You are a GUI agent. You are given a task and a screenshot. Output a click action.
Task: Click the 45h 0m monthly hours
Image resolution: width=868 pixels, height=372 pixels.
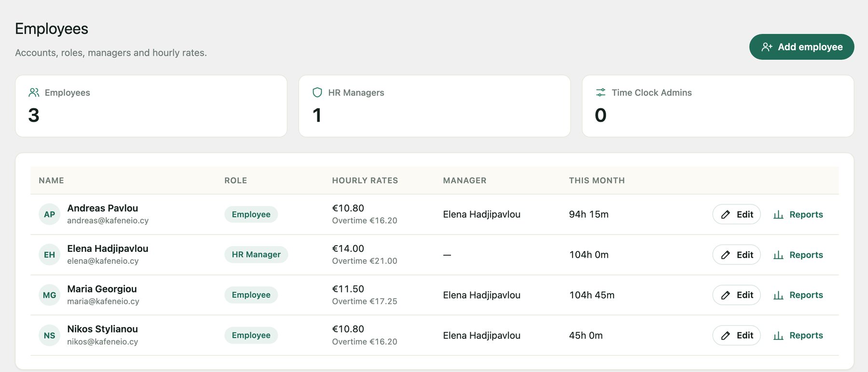pyautogui.click(x=586, y=335)
